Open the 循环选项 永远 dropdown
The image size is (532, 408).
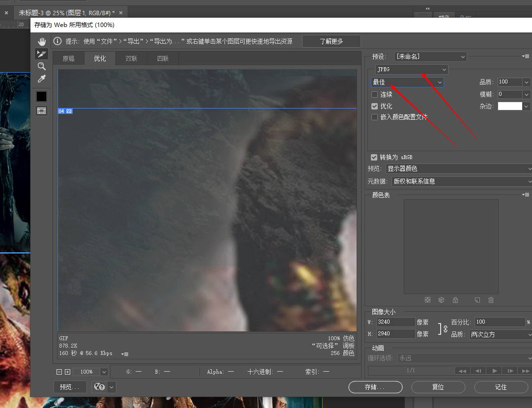click(x=465, y=358)
